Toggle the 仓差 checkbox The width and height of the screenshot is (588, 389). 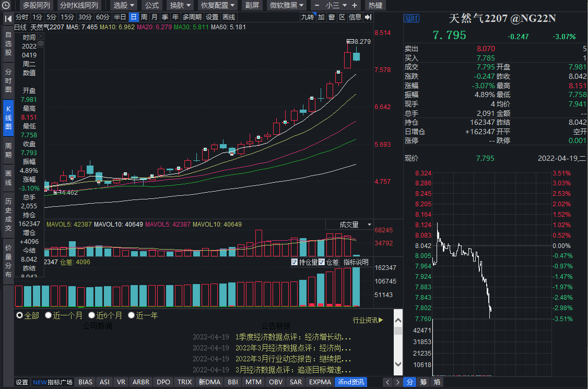click(322, 262)
